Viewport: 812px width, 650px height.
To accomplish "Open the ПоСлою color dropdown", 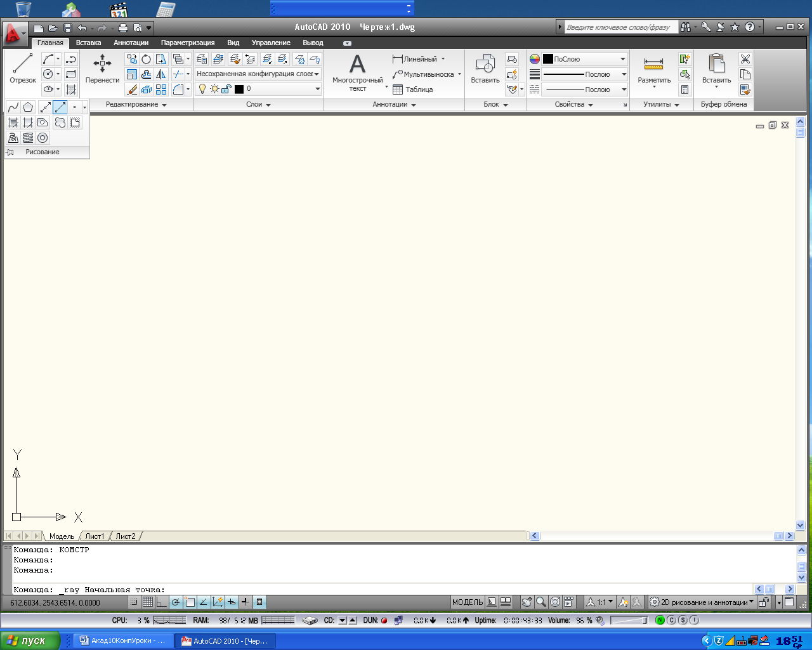I will pos(584,59).
